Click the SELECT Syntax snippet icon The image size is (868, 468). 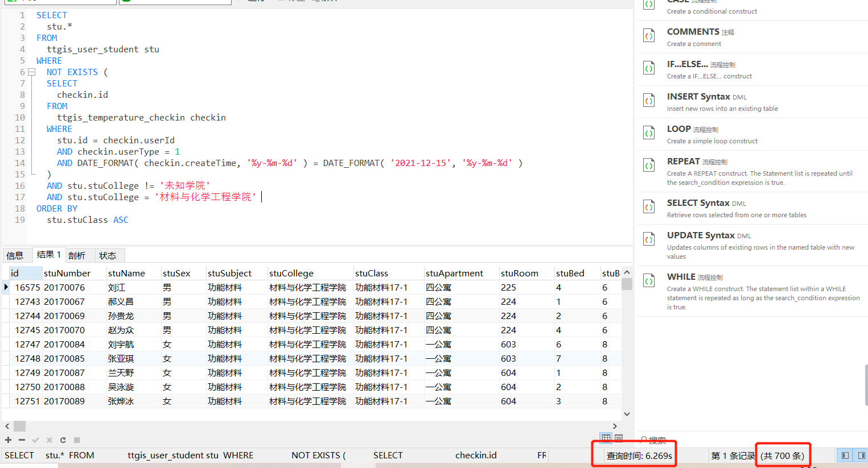point(649,207)
